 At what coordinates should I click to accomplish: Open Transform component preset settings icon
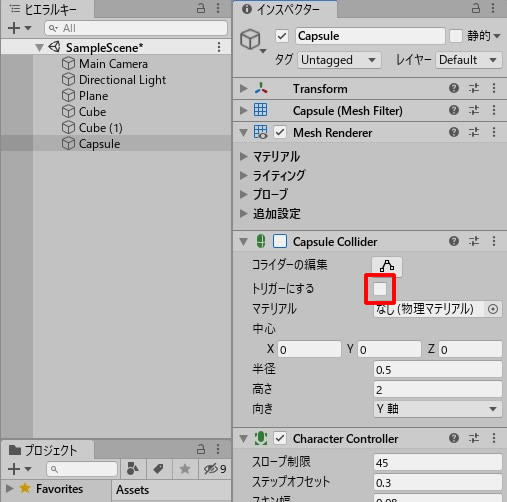pos(474,88)
